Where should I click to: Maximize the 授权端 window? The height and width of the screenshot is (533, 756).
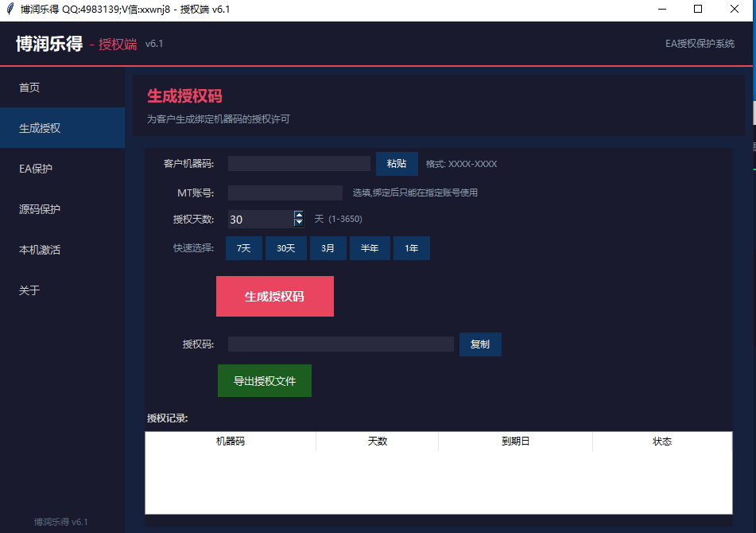pos(698,10)
